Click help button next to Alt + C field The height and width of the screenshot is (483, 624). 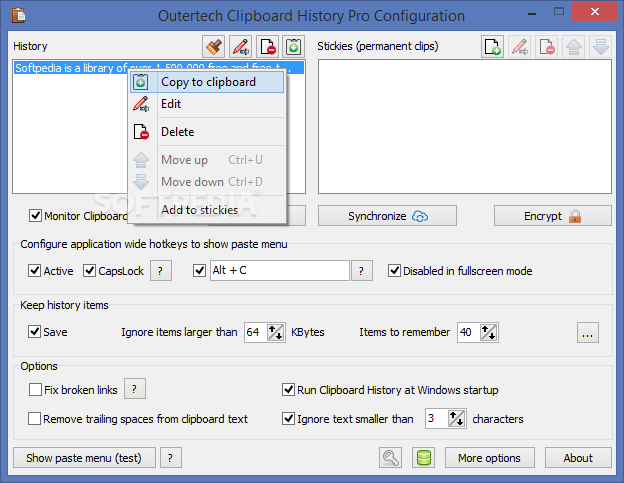[362, 271]
